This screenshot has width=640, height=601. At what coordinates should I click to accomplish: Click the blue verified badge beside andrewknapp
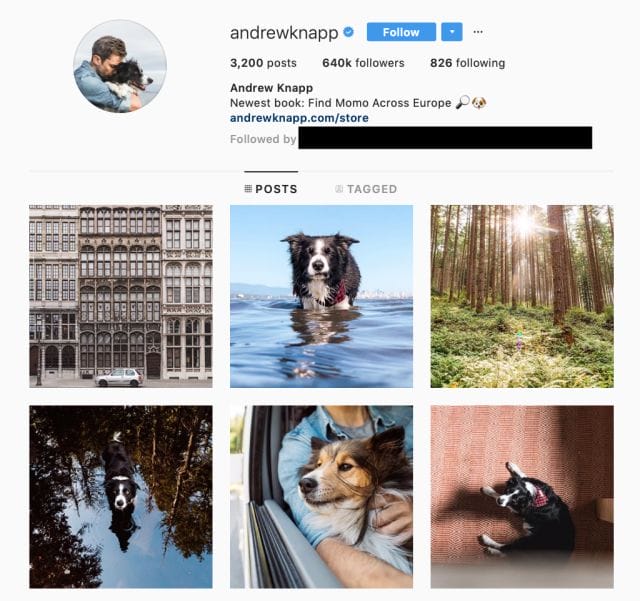tap(348, 32)
